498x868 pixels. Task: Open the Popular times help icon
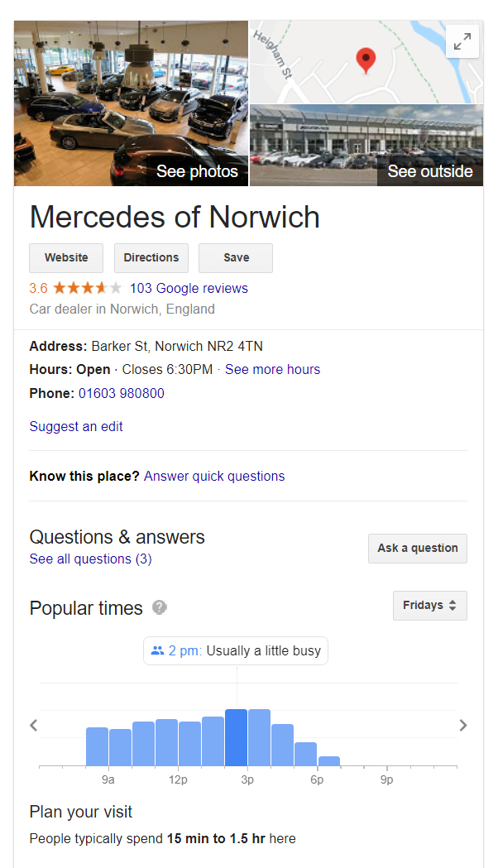(x=157, y=607)
